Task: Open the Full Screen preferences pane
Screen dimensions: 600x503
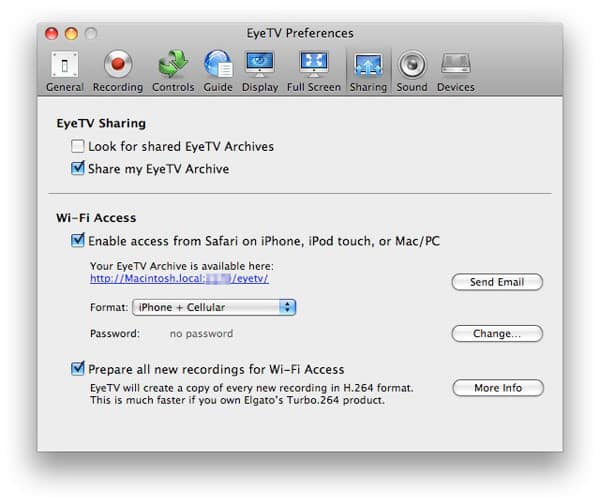Action: pyautogui.click(x=314, y=72)
